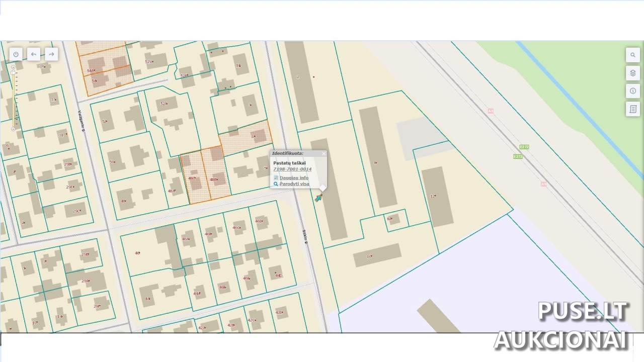Click the power/reset map button
Image resolution: width=644 pixels, height=362 pixels.
[16, 54]
